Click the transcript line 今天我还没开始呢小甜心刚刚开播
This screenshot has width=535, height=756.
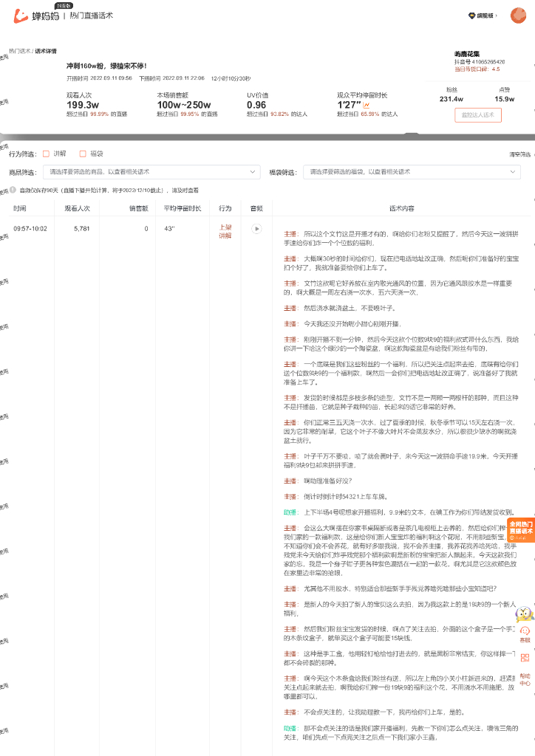coord(352,324)
